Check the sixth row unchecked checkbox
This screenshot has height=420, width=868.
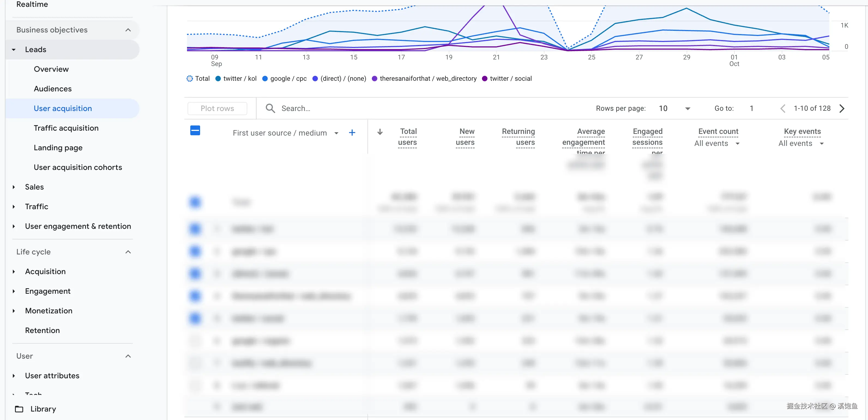coord(195,341)
